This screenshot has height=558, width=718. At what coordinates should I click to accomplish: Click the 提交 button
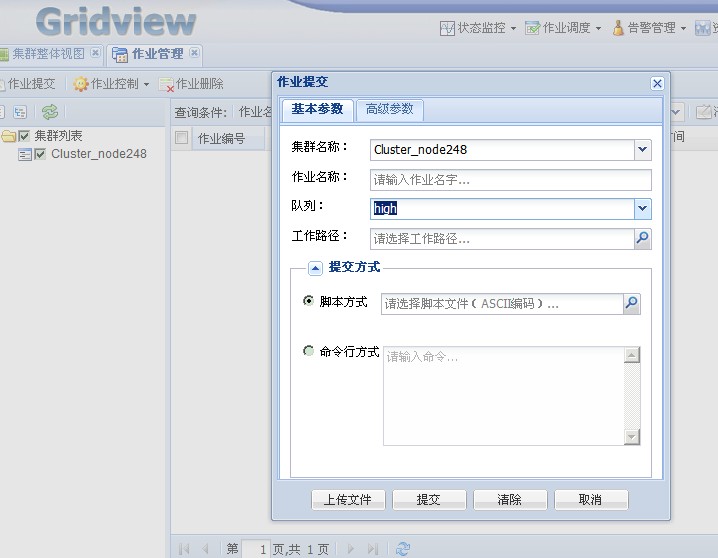tap(429, 499)
